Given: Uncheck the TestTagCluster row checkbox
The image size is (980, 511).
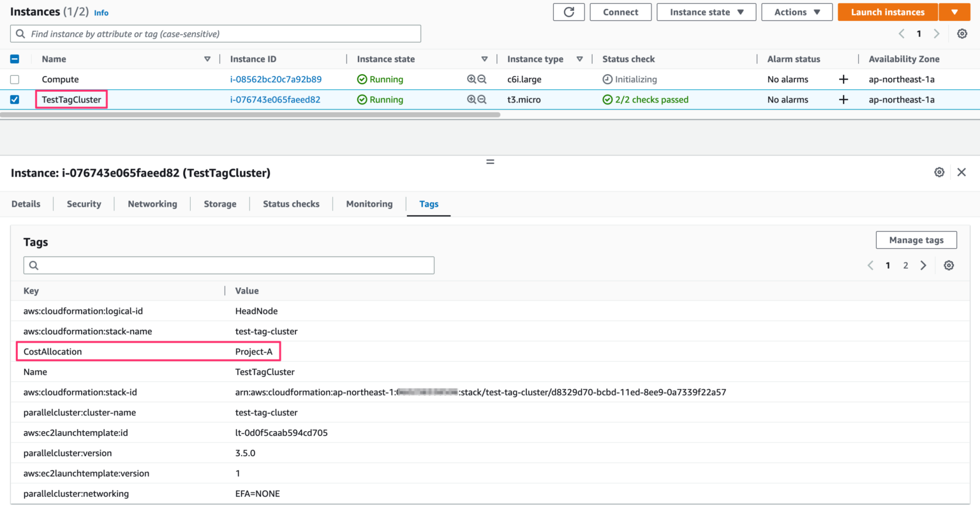Looking at the screenshot, I should 15,100.
